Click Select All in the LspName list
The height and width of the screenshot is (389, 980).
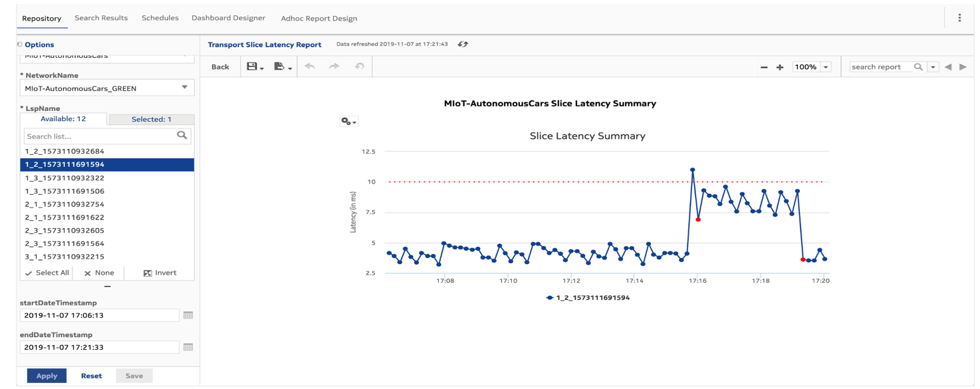click(46, 273)
